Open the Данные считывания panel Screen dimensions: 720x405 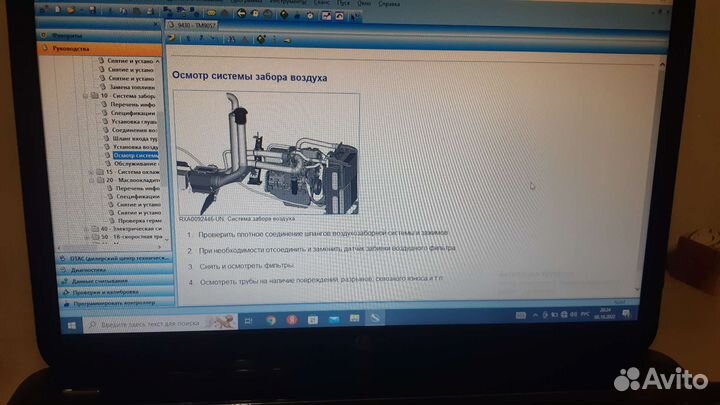click(x=116, y=281)
